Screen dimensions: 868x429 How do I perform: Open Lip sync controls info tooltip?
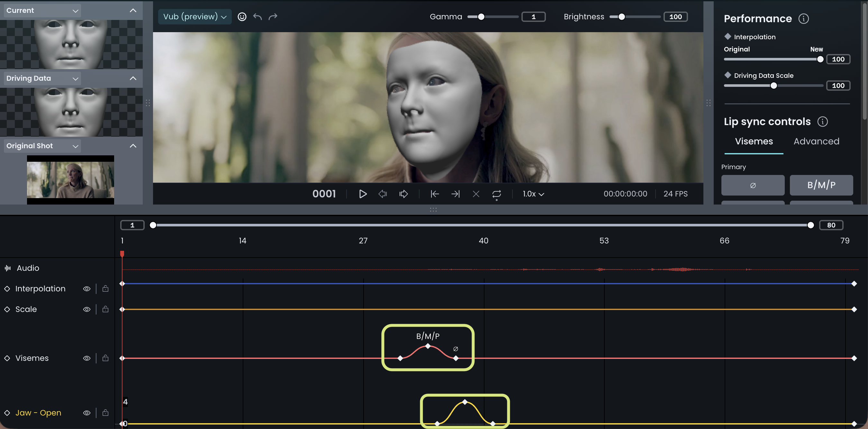822,121
